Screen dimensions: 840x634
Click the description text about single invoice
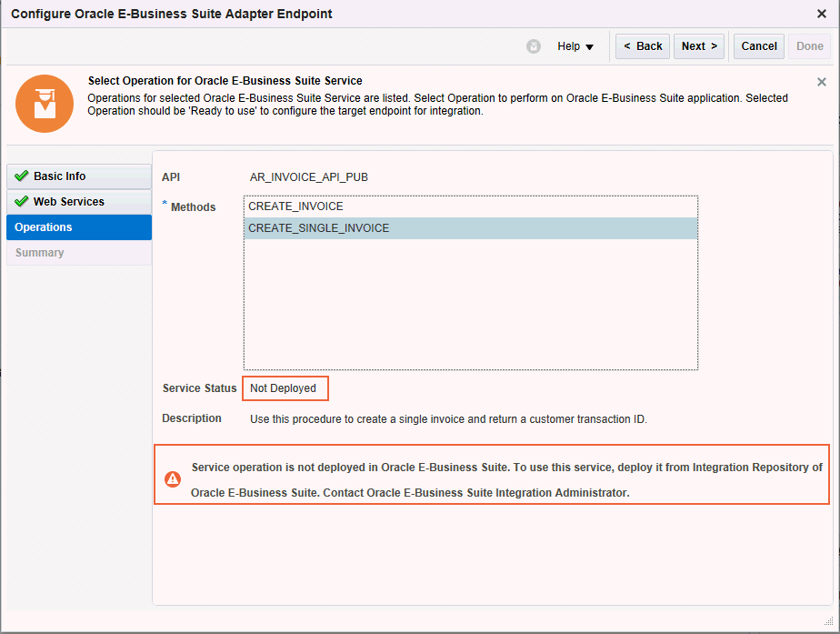pyautogui.click(x=448, y=419)
